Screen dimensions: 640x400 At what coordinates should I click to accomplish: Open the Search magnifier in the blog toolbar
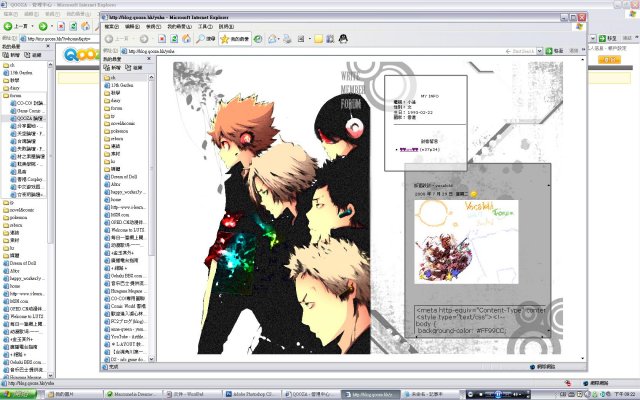[x=200, y=39]
